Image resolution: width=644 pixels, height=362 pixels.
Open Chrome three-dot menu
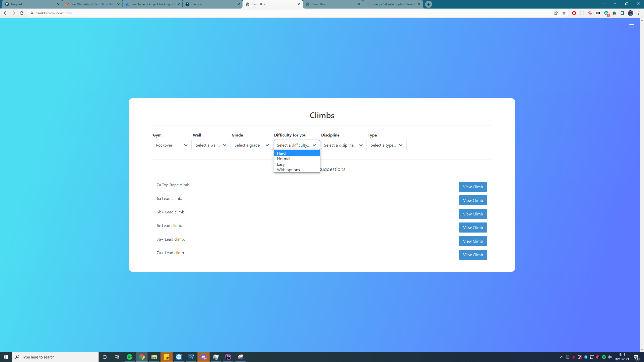click(638, 13)
